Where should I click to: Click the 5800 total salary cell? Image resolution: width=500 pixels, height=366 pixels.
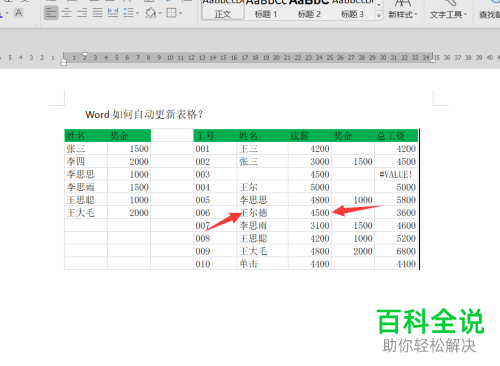click(x=396, y=200)
